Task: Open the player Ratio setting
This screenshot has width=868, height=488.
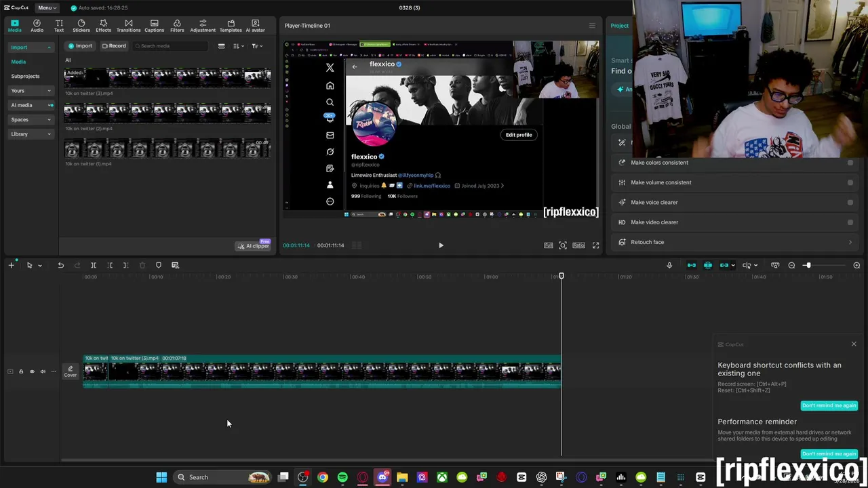Action: point(578,245)
